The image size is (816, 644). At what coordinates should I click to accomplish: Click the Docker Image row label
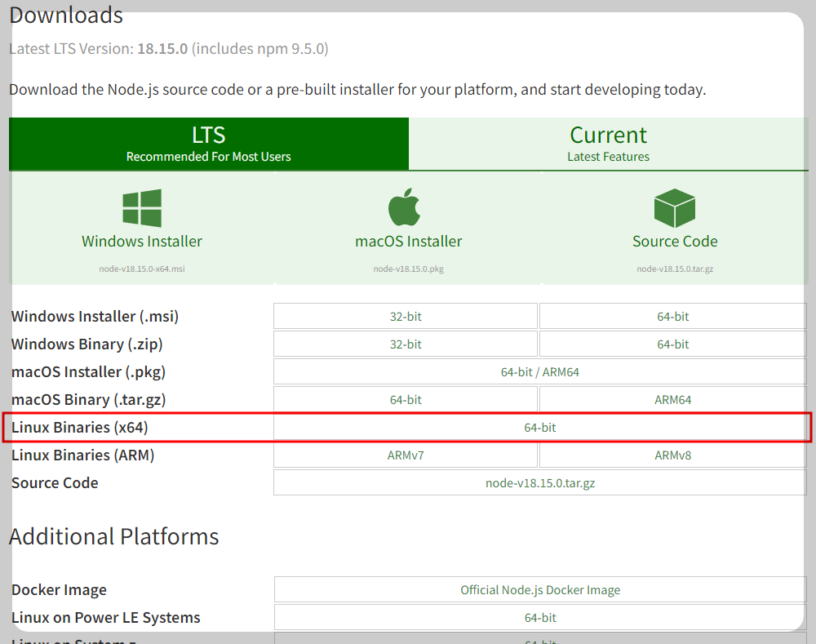[59, 589]
